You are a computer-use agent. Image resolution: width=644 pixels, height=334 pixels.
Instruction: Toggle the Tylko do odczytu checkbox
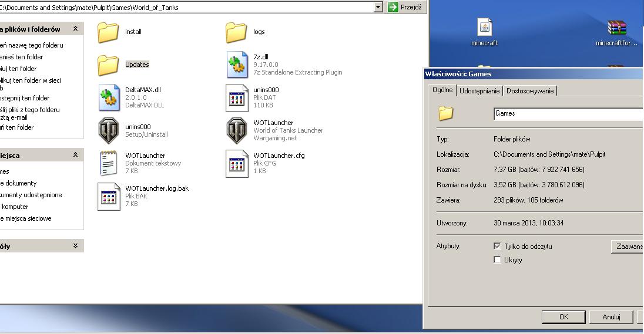point(497,246)
